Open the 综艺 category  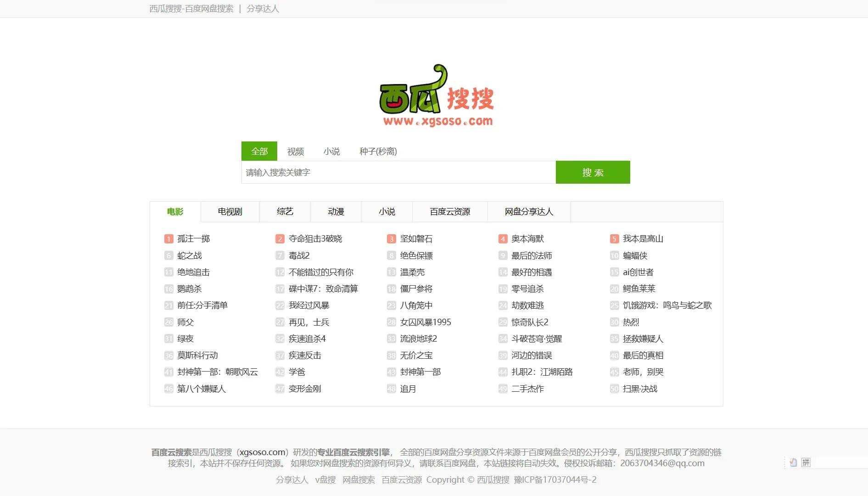pos(285,212)
